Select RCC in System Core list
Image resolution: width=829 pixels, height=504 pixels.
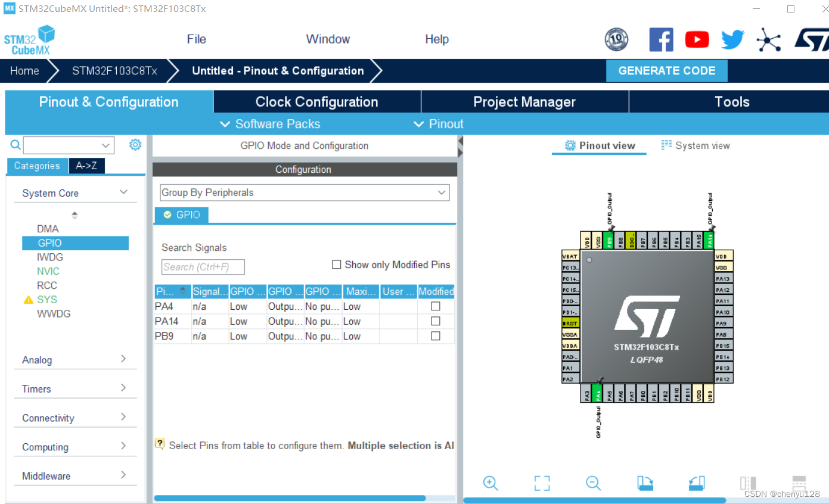coord(47,285)
